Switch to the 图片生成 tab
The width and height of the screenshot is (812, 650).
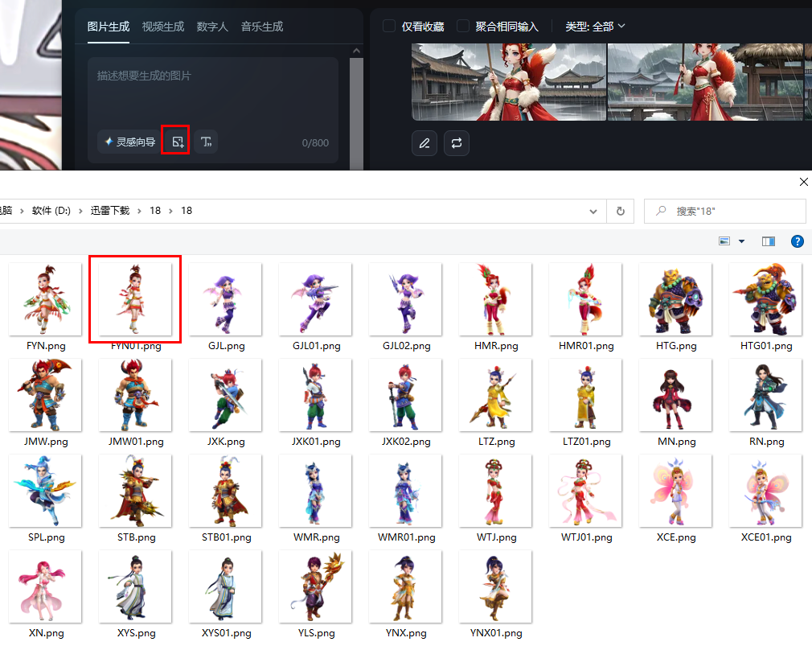click(x=109, y=27)
